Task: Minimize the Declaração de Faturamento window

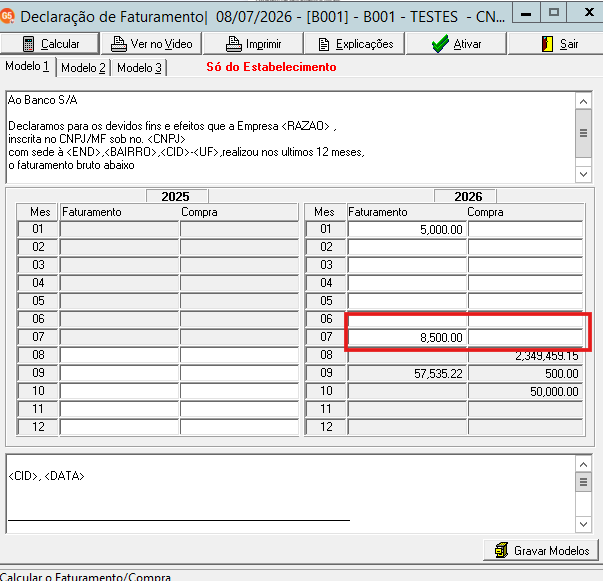Action: tap(526, 13)
